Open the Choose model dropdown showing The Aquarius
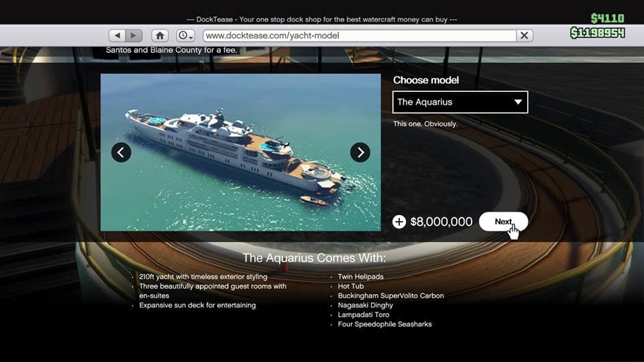The width and height of the screenshot is (644, 362). pyautogui.click(x=460, y=102)
